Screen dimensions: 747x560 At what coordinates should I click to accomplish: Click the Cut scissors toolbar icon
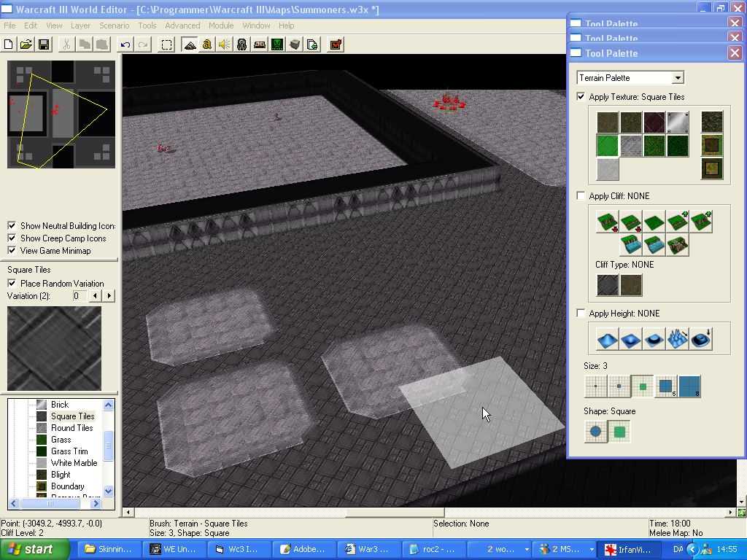point(66,44)
